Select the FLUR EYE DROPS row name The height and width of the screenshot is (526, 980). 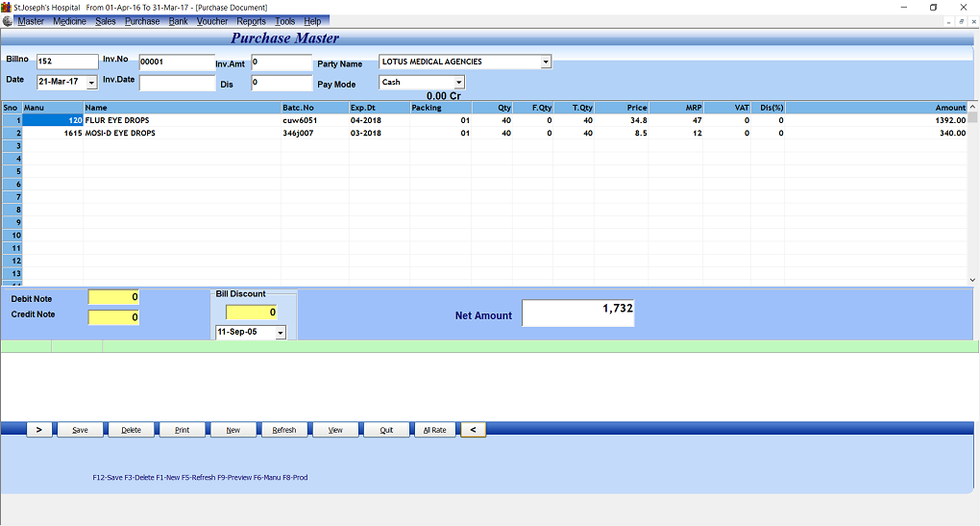coord(117,120)
